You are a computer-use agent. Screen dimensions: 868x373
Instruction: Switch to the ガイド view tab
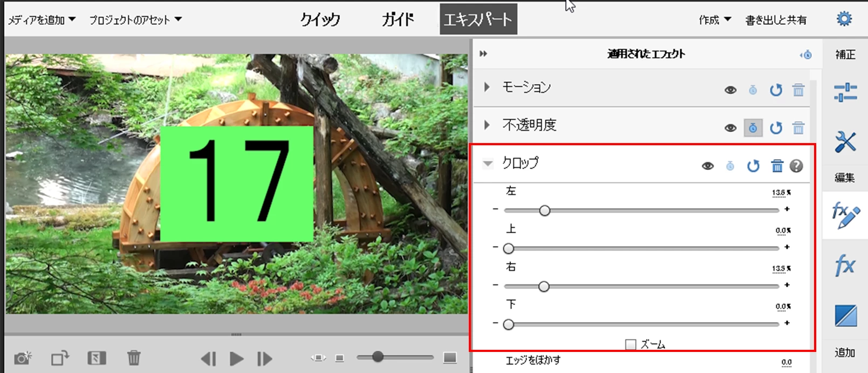pyautogui.click(x=398, y=19)
